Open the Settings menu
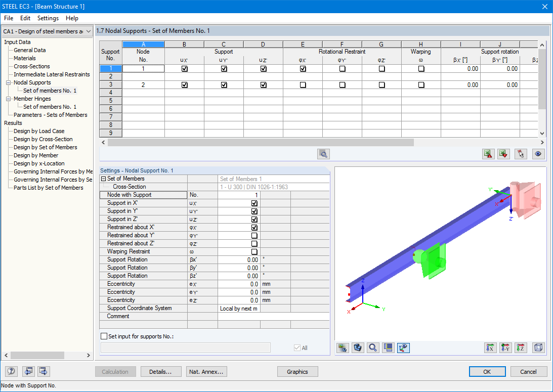Viewport: 553px width, 392px height. pyautogui.click(x=48, y=18)
